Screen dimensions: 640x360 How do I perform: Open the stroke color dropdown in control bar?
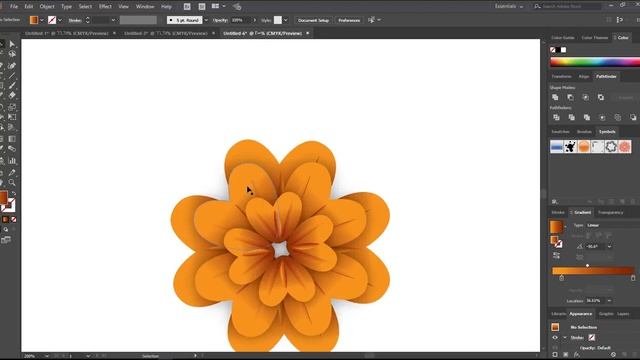pos(60,20)
